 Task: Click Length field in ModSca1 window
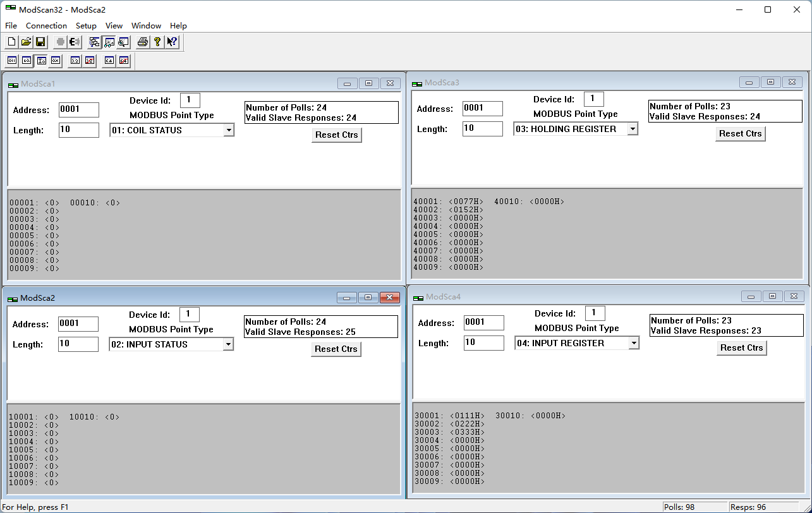(x=79, y=130)
